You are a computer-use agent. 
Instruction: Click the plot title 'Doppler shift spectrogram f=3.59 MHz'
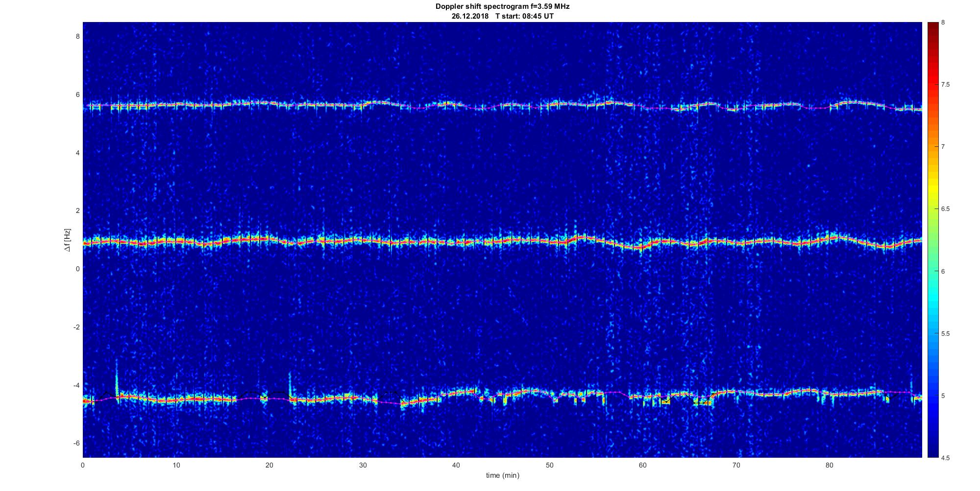[503, 7]
